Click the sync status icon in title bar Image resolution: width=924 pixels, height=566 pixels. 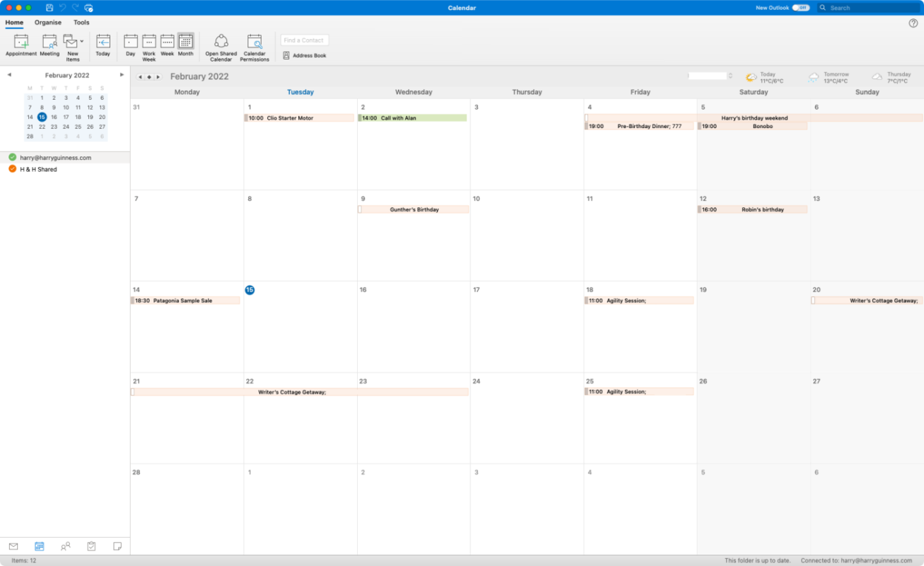click(x=88, y=8)
